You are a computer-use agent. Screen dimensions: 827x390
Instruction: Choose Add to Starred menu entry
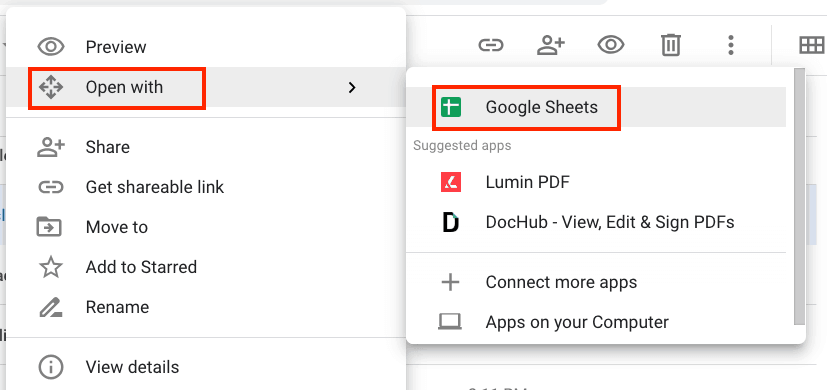coord(206,267)
